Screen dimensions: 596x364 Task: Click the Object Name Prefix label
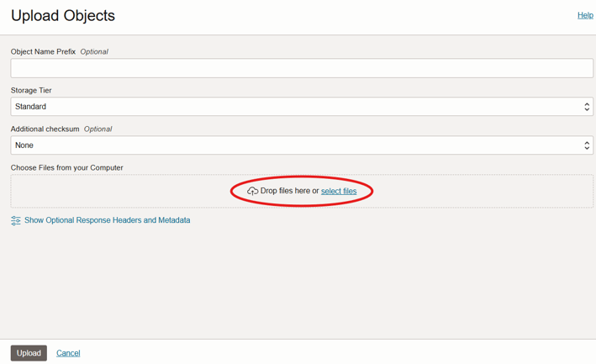click(43, 51)
